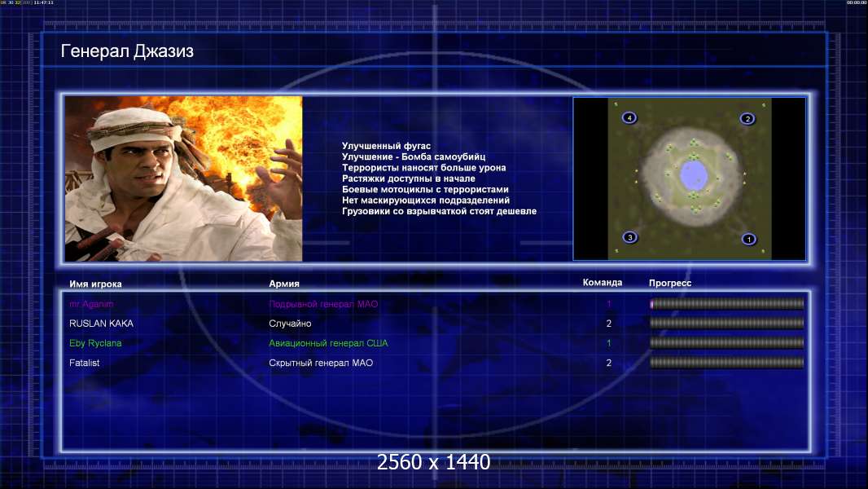Click the line 'Террористы наносят больше урона'
The width and height of the screenshot is (868, 489).
[x=423, y=167]
